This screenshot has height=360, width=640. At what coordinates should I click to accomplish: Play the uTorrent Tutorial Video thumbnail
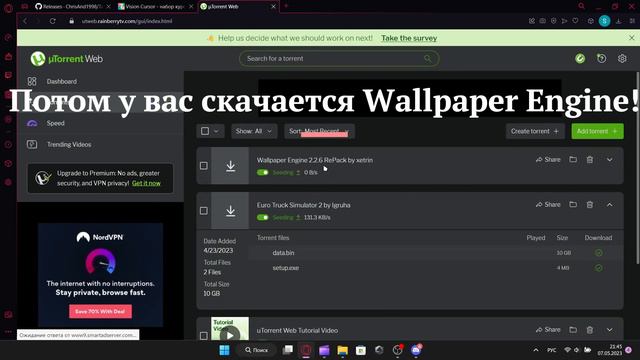pos(230,335)
